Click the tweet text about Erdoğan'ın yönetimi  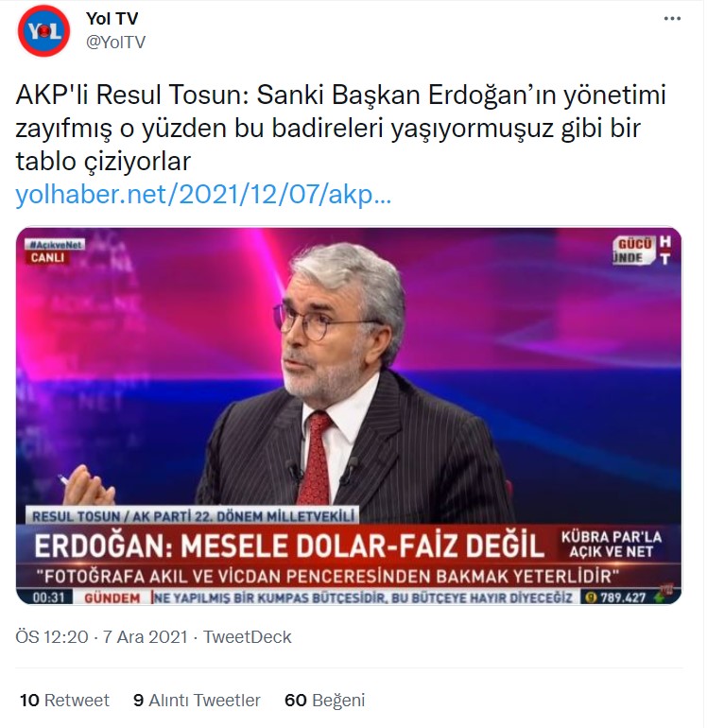click(340, 129)
